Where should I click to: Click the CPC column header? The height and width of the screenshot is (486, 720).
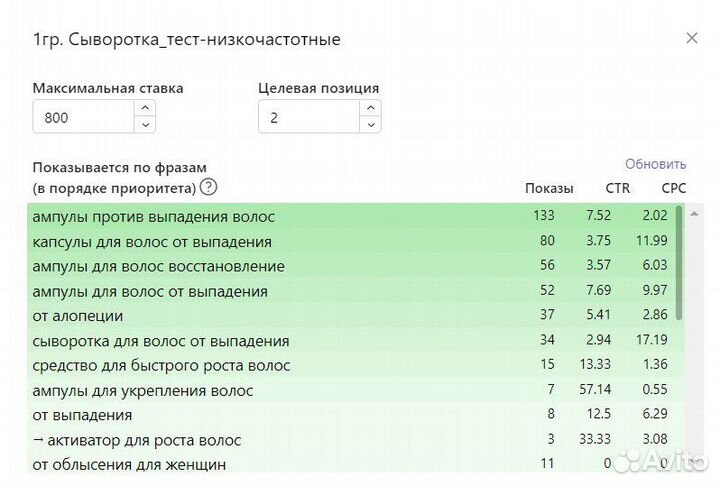click(x=673, y=188)
